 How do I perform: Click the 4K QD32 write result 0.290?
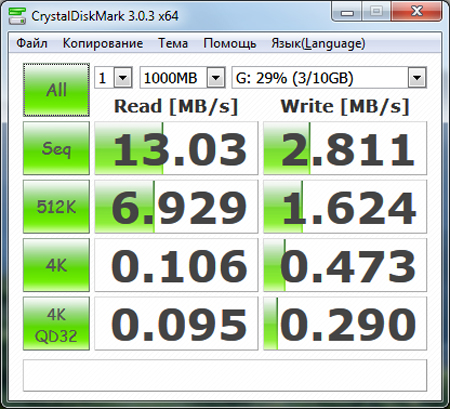[345, 323]
